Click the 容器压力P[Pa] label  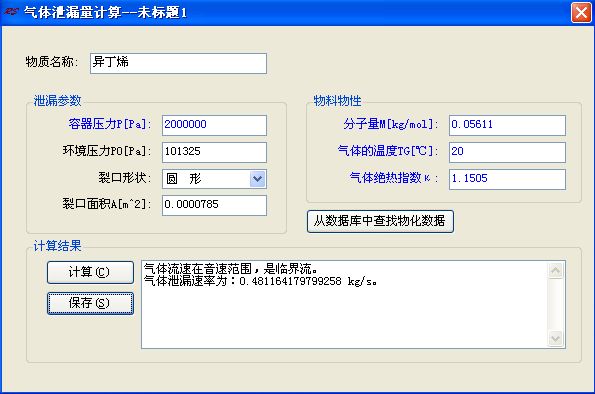pyautogui.click(x=110, y=124)
